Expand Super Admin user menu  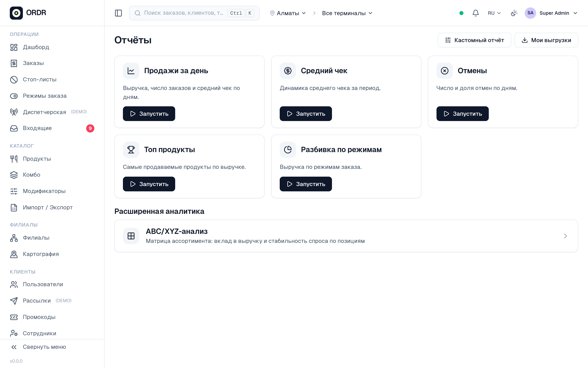(x=551, y=13)
